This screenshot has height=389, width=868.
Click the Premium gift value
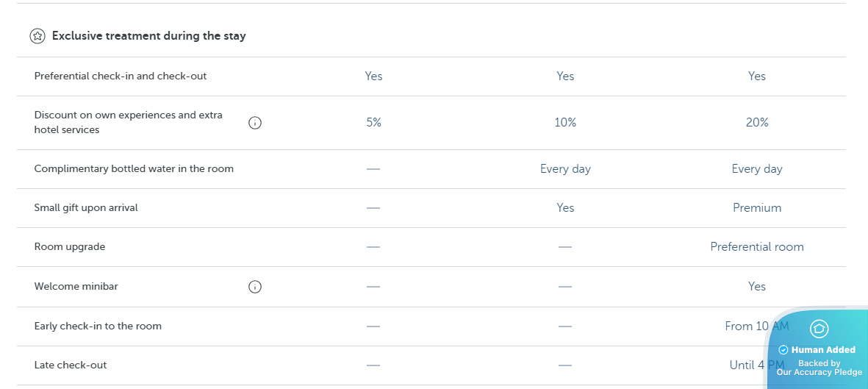[x=757, y=208]
